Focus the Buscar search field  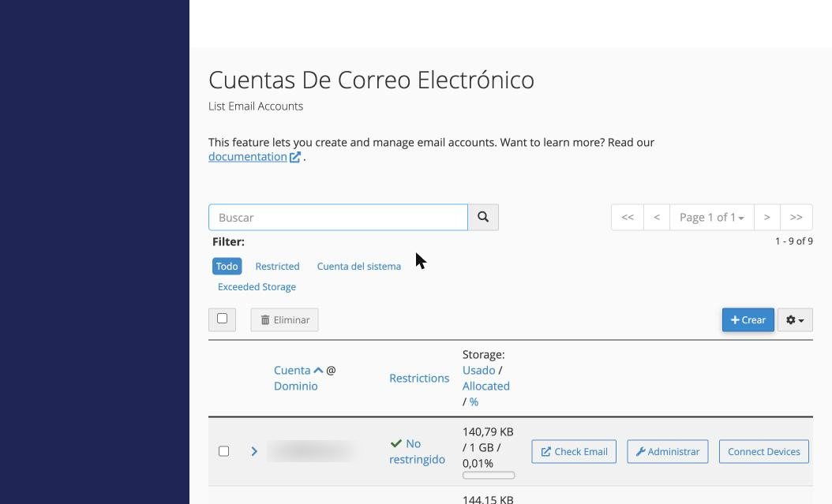click(x=338, y=217)
